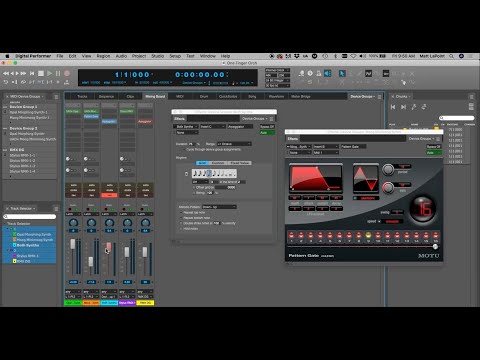Click Bypass in the Pattern Gate window

(x=434, y=147)
